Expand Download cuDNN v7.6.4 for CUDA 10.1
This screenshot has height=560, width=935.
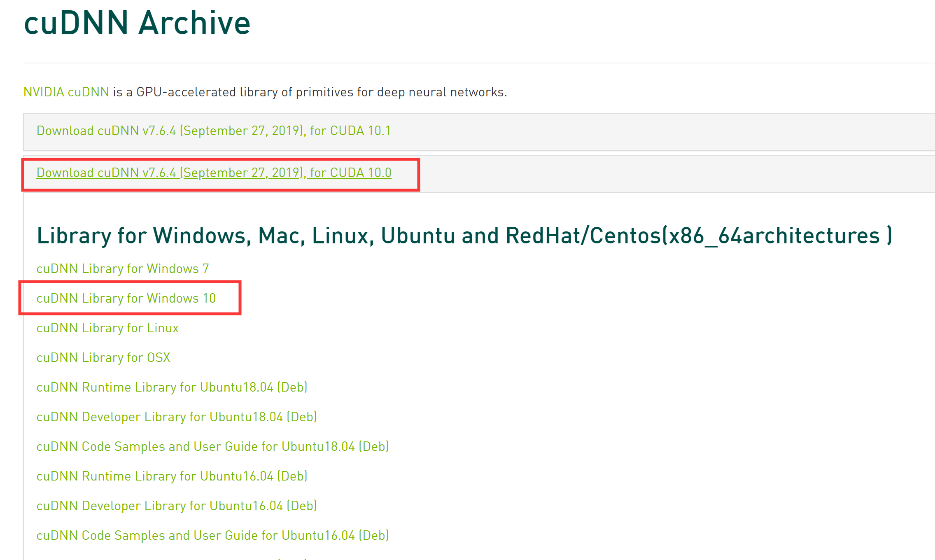214,131
